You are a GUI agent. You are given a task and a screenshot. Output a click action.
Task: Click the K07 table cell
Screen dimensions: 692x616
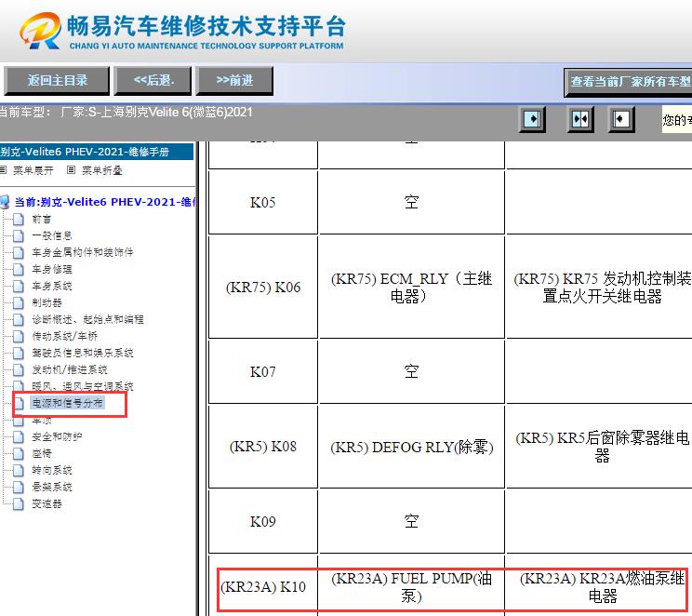pos(263,372)
